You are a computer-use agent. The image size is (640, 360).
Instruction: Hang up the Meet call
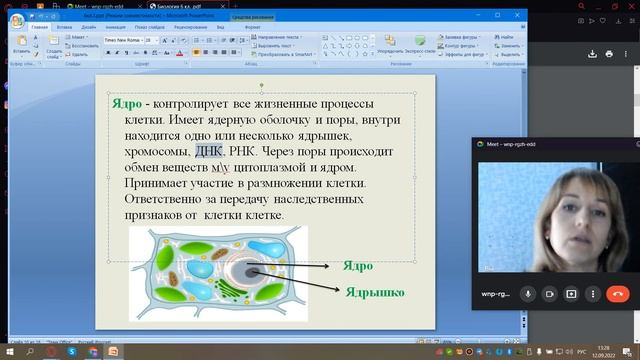point(618,294)
